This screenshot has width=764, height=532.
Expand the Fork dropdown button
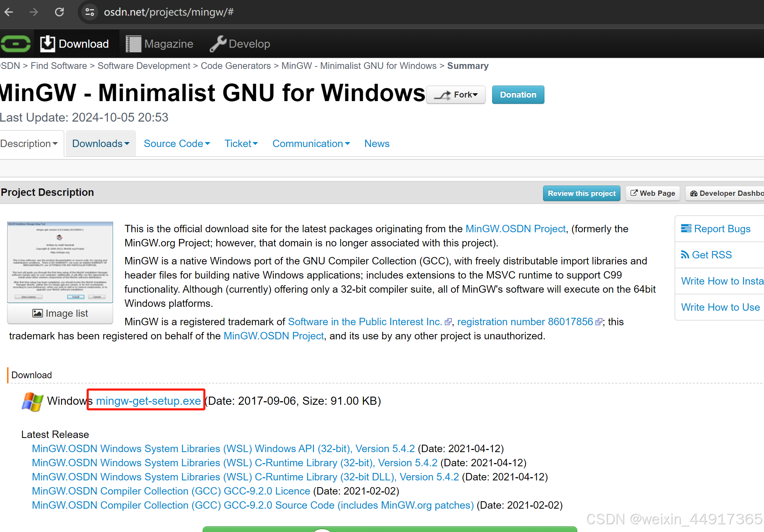pos(456,95)
